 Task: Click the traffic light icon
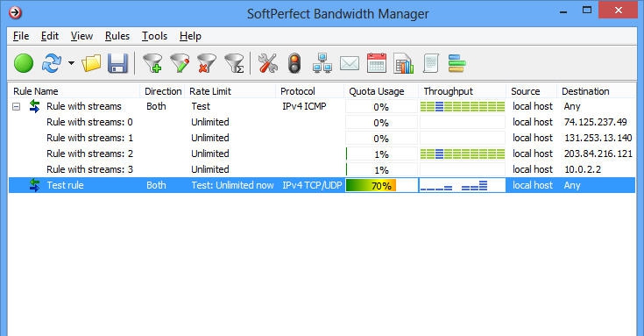tap(294, 64)
